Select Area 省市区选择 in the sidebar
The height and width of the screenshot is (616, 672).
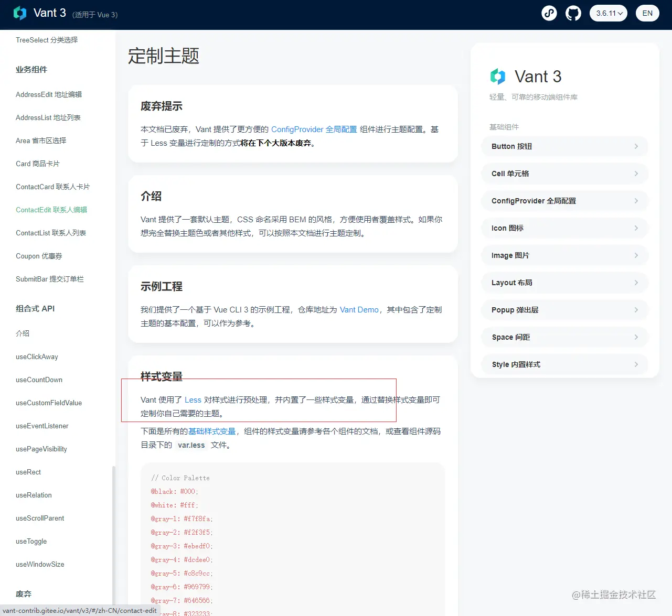(41, 141)
